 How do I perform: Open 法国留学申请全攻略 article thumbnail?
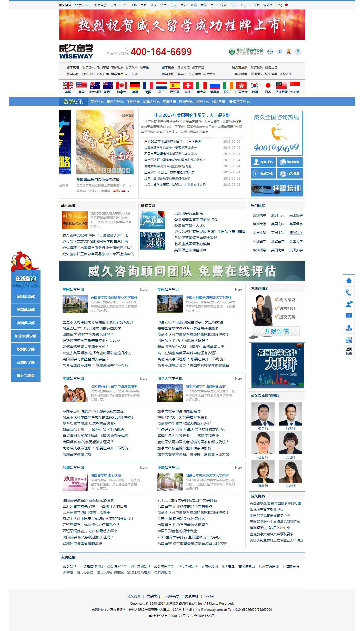[75, 482]
